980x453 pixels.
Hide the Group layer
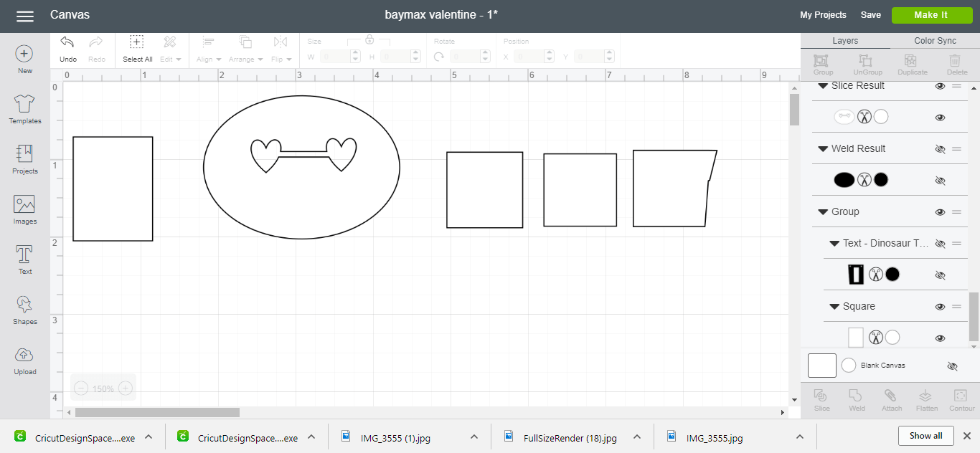pyautogui.click(x=940, y=212)
